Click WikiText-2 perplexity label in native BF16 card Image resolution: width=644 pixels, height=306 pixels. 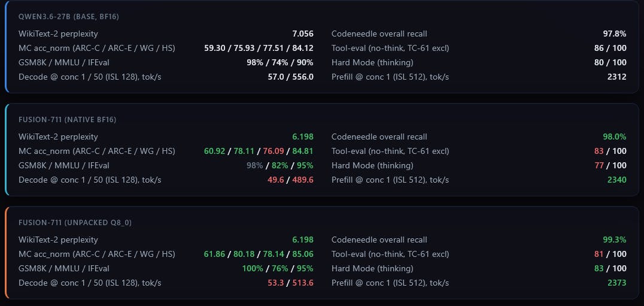tap(58, 137)
